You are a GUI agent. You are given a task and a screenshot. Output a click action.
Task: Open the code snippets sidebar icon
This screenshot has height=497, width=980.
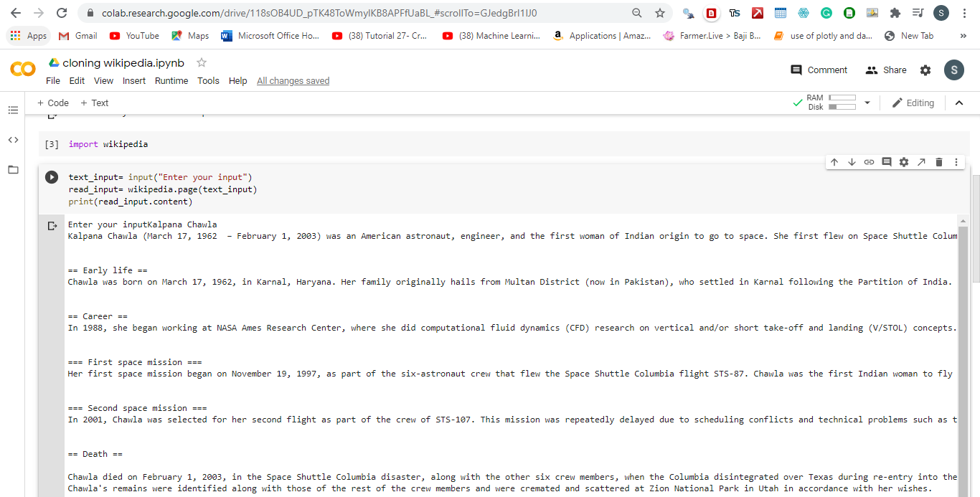[13, 140]
